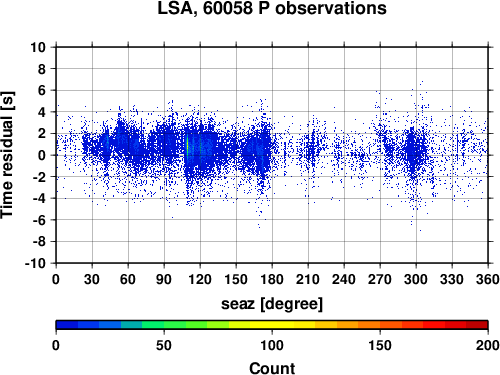500x375 pixels.
Task: Click the x-axis tick label 360
Action: pos(488,279)
